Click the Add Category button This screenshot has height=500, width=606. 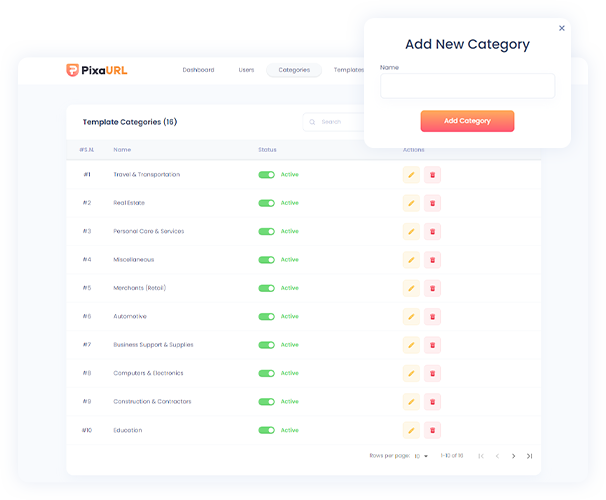pos(467,121)
